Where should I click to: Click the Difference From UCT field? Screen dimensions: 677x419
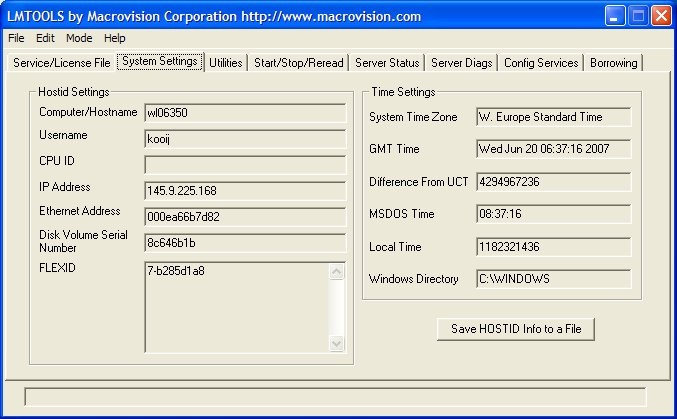[x=554, y=182]
